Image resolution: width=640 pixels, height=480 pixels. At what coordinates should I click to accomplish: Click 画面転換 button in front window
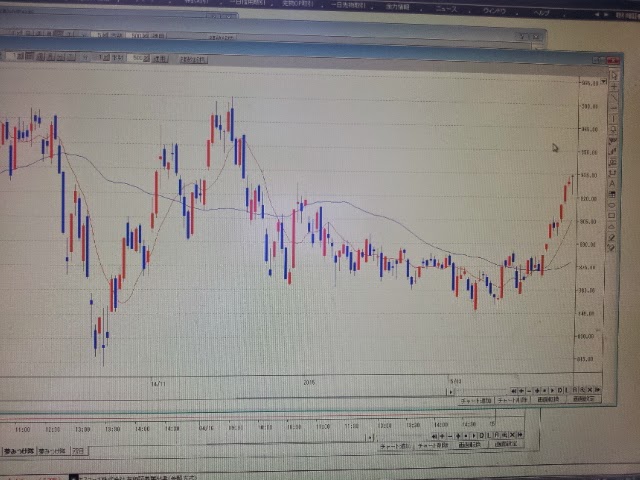(548, 399)
